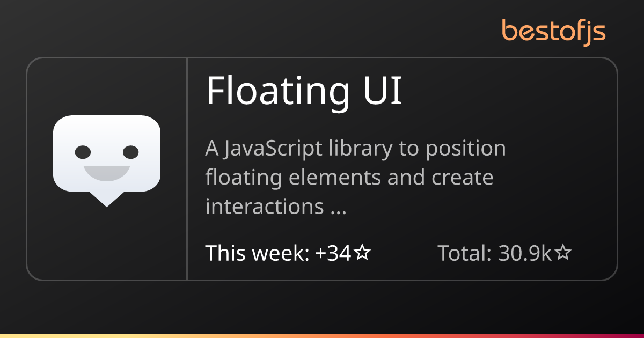Click the "js" letters in bestofjs logo
Image resolution: width=644 pixels, height=338 pixels.
point(595,32)
